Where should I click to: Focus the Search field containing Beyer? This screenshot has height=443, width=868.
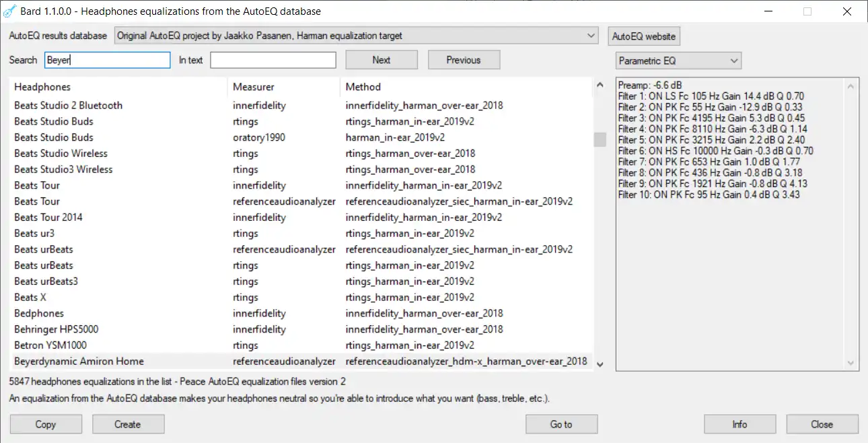tap(108, 60)
